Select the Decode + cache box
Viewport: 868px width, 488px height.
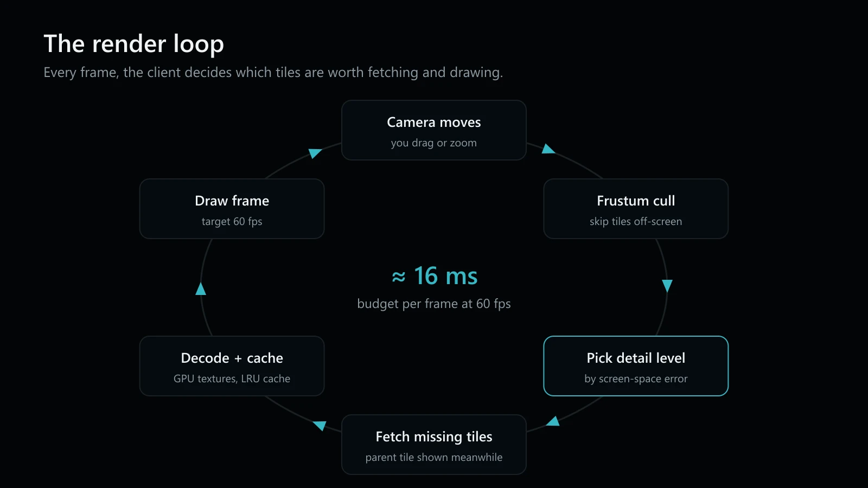click(232, 366)
